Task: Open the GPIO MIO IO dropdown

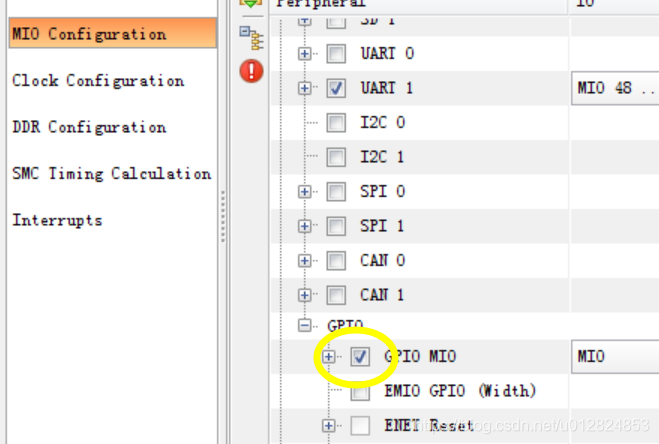Action: [x=615, y=357]
